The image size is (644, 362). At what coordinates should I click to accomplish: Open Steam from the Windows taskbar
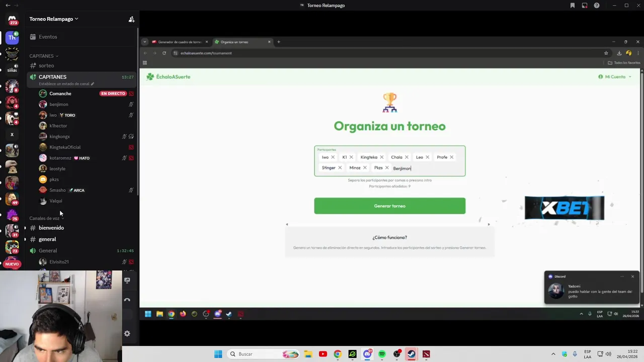tap(411, 354)
